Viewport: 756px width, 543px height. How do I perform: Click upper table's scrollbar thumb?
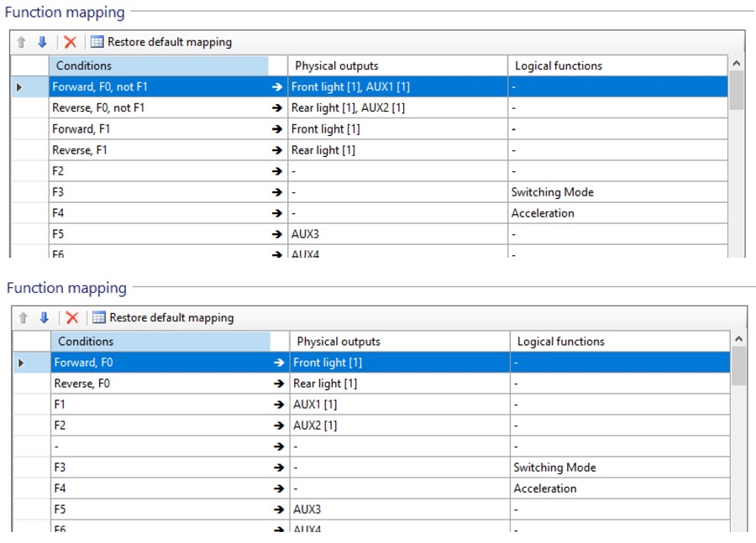tap(736, 91)
